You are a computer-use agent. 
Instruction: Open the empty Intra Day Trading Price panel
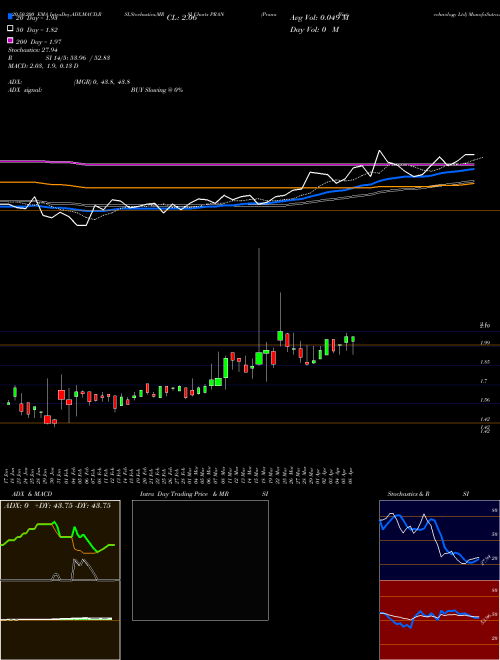[x=200, y=560]
